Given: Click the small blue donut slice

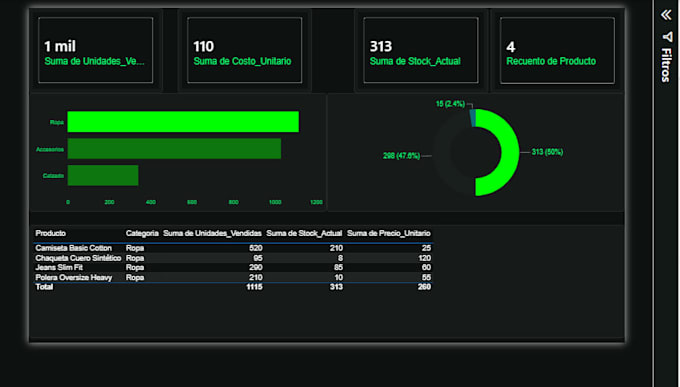Looking at the screenshot, I should 473,118.
